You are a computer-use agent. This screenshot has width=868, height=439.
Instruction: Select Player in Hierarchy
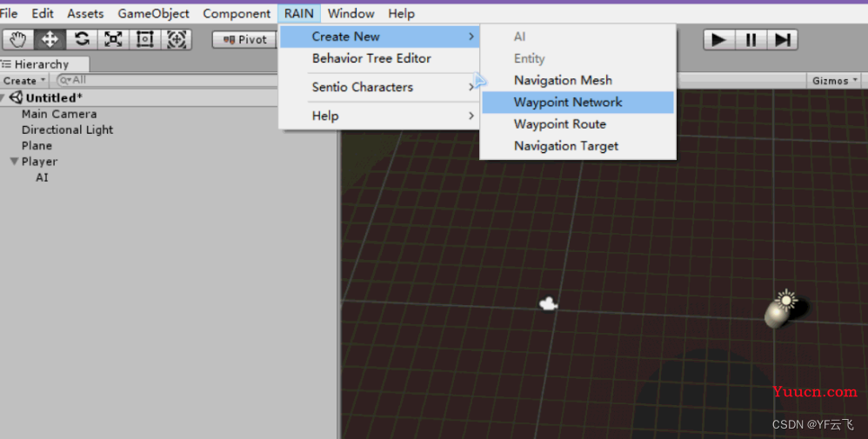(39, 162)
